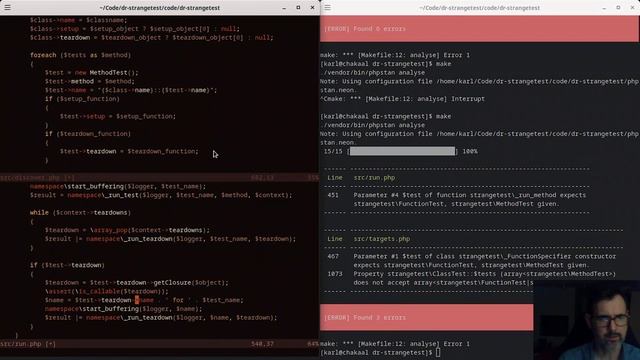Close the left editor window
This screenshot has height=360, width=640.
point(312,7)
